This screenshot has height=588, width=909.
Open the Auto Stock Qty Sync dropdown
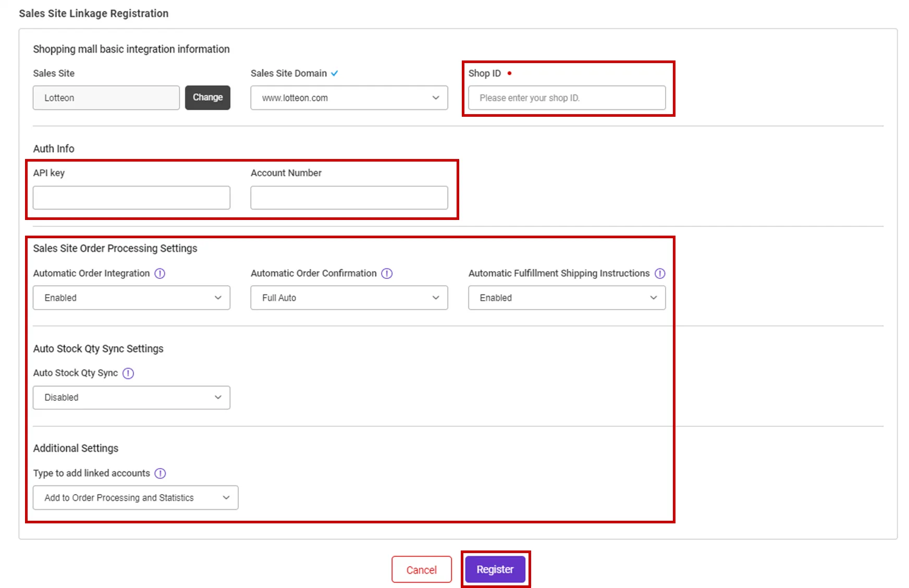131,398
